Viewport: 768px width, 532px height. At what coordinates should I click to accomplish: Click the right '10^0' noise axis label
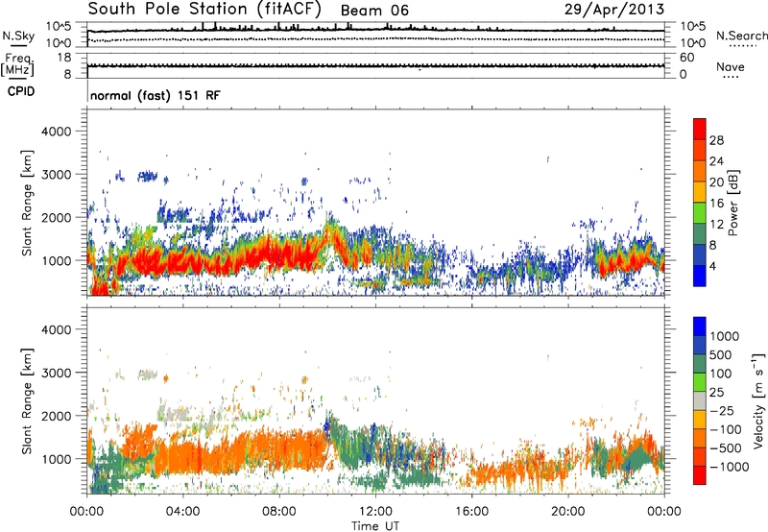(x=692, y=43)
